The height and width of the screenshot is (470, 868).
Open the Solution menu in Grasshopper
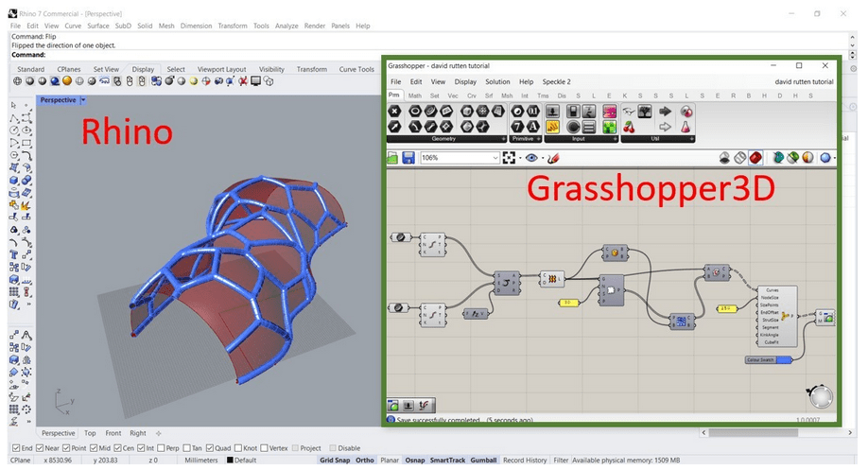tap(497, 82)
